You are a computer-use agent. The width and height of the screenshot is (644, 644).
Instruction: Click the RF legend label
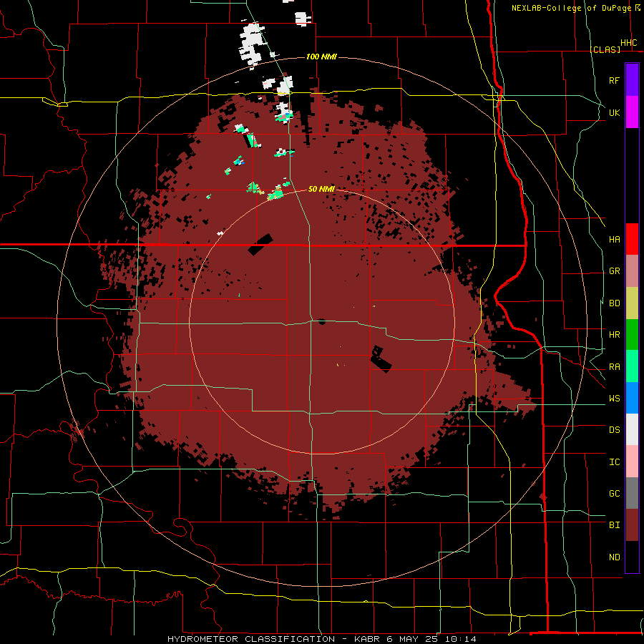coord(614,80)
